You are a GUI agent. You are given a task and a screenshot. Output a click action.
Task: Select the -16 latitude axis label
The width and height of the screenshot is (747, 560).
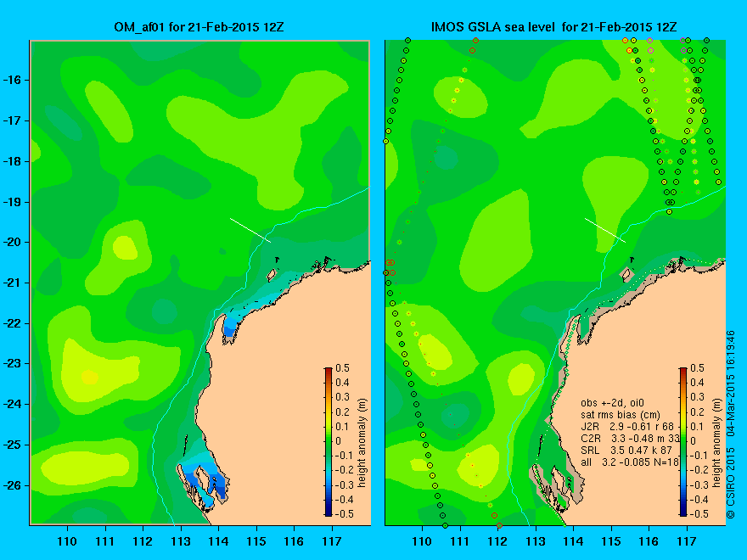click(x=11, y=80)
